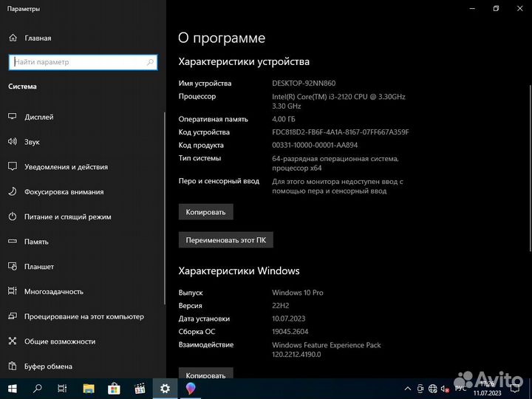Click Копировать under device characteristics
532x399 pixels.
pos(206,212)
